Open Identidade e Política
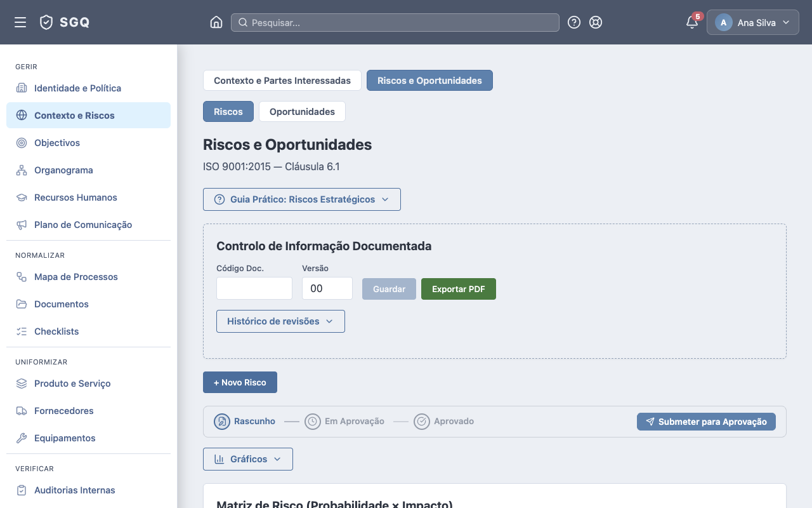 (88, 88)
